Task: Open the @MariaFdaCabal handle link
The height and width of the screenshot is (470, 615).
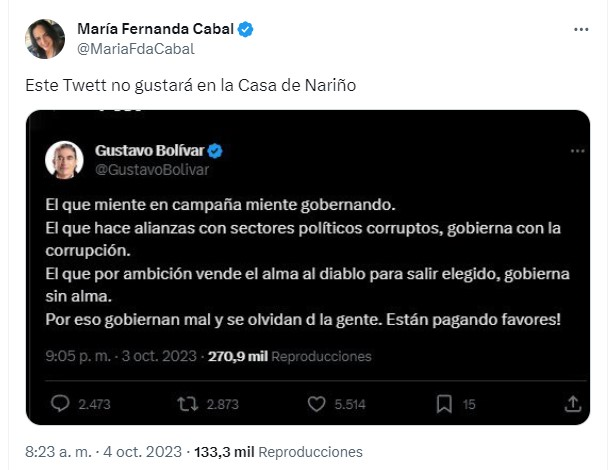Action: [x=136, y=49]
